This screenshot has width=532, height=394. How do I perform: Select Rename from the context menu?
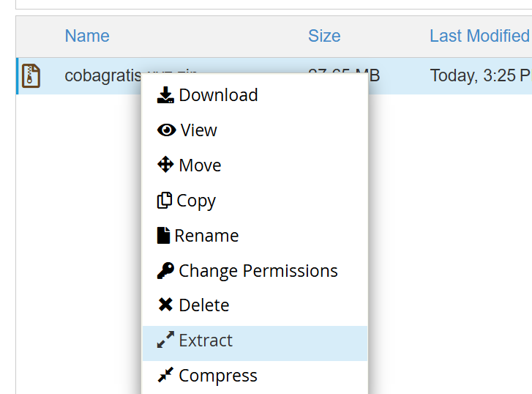(x=206, y=236)
